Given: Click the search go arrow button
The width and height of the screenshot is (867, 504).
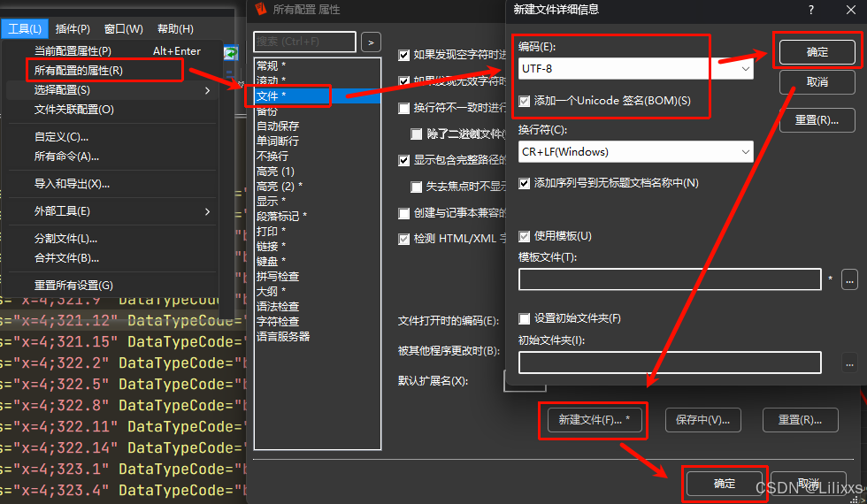Looking at the screenshot, I should click(371, 42).
